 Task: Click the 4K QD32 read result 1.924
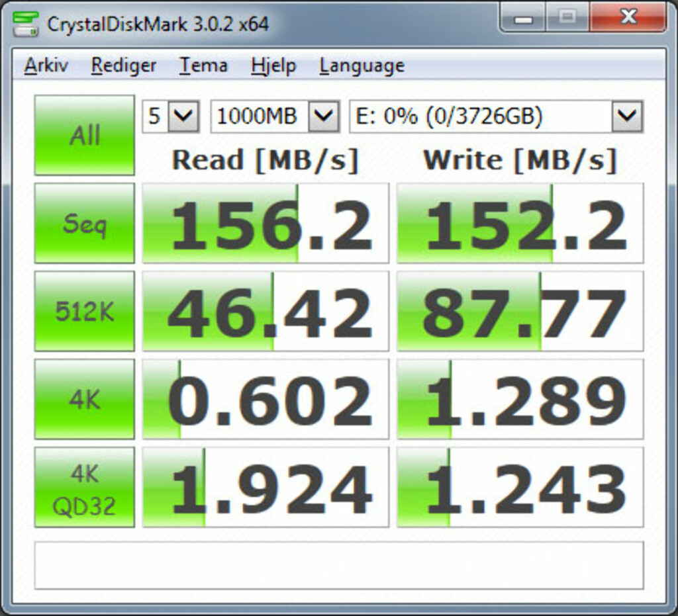[266, 488]
